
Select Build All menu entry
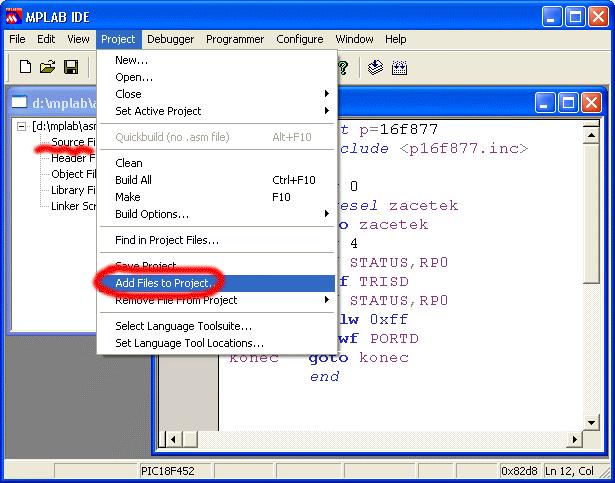[217, 180]
